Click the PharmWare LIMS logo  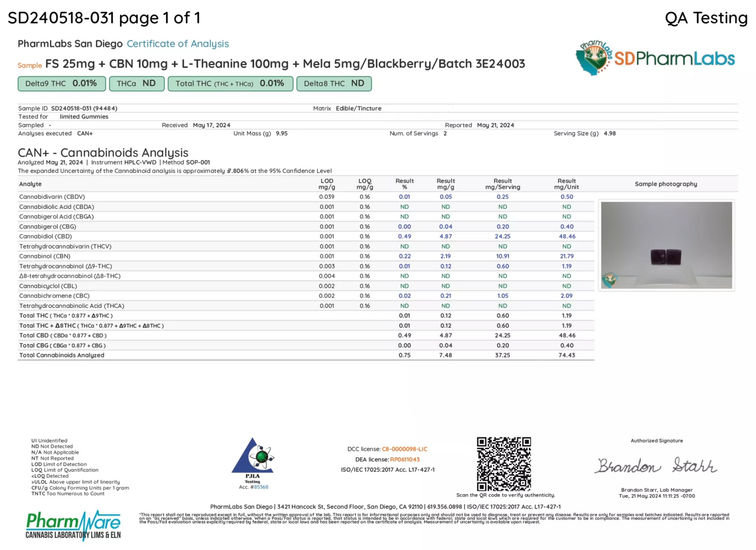tap(73, 525)
